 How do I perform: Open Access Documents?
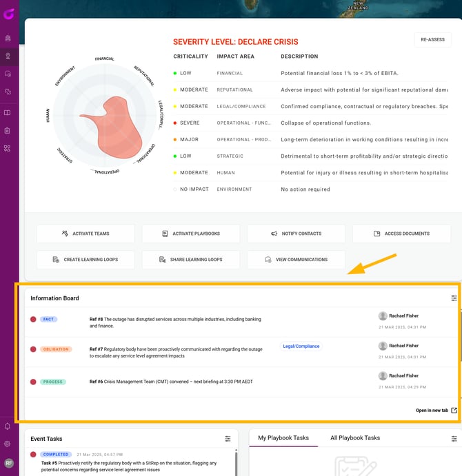tap(401, 234)
